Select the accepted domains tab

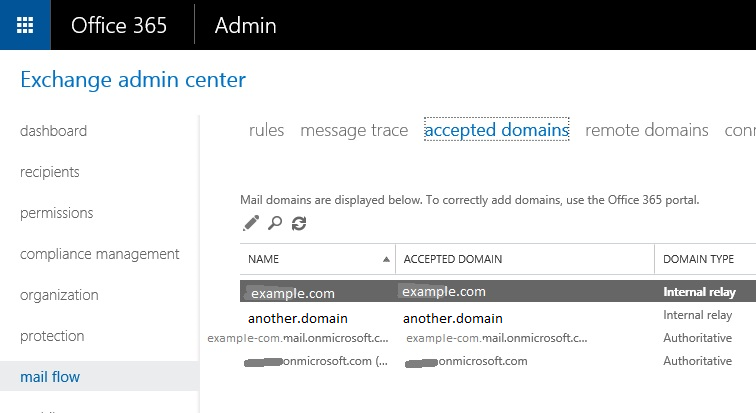[x=496, y=130]
